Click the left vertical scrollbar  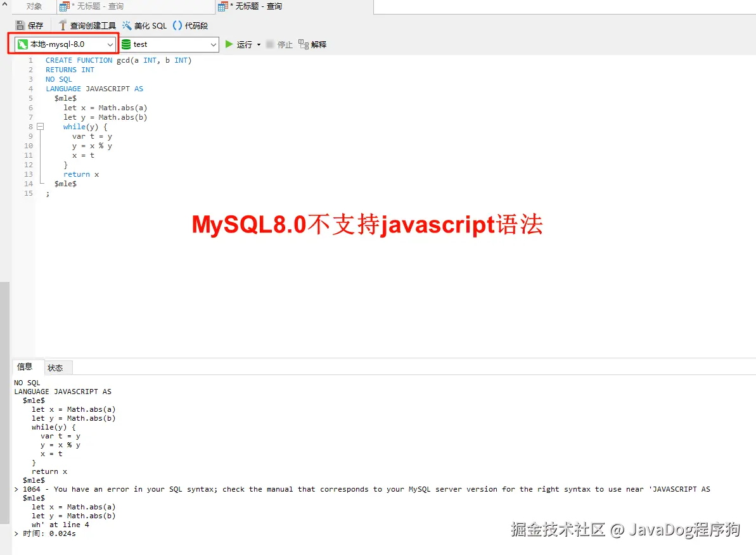pos(5,402)
